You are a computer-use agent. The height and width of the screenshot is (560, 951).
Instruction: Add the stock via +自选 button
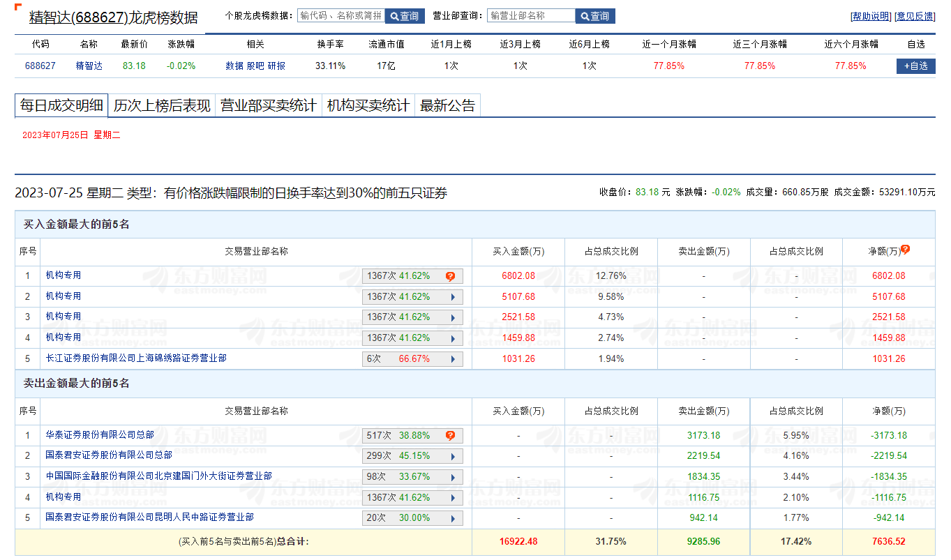(x=915, y=66)
